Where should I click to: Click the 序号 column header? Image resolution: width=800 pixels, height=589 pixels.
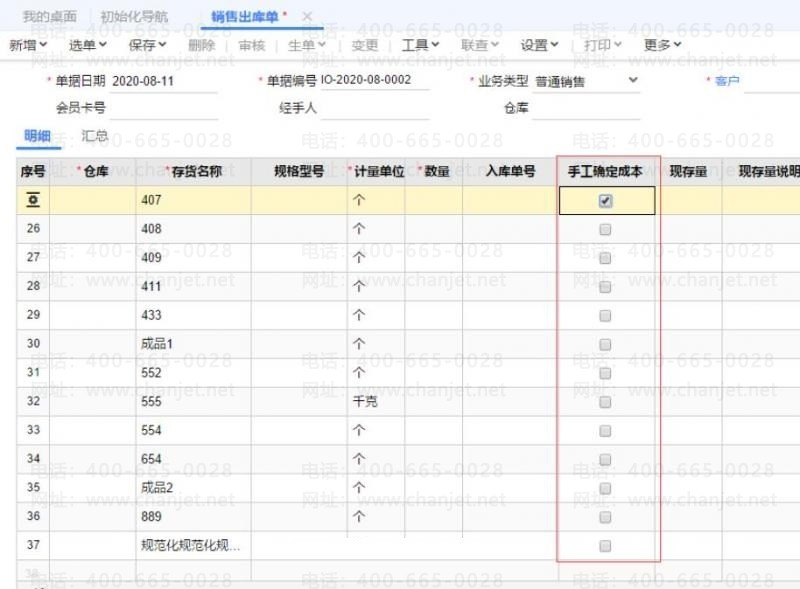[x=33, y=171]
